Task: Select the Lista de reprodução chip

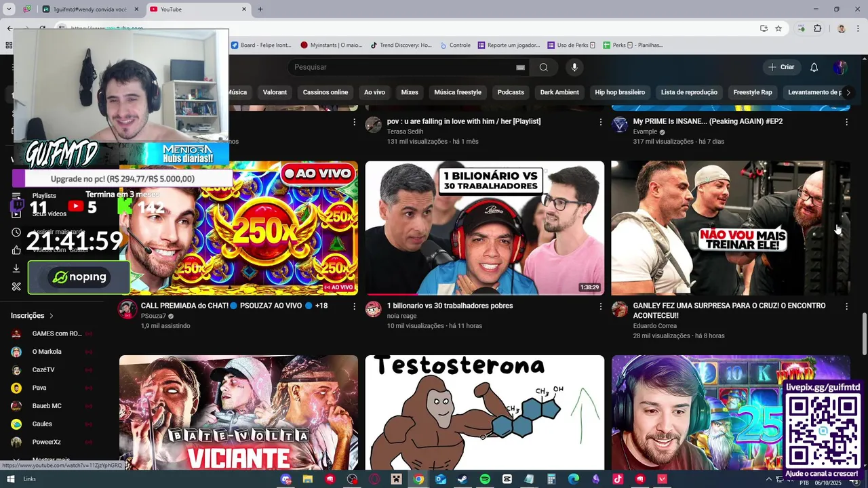Action: pos(689,92)
